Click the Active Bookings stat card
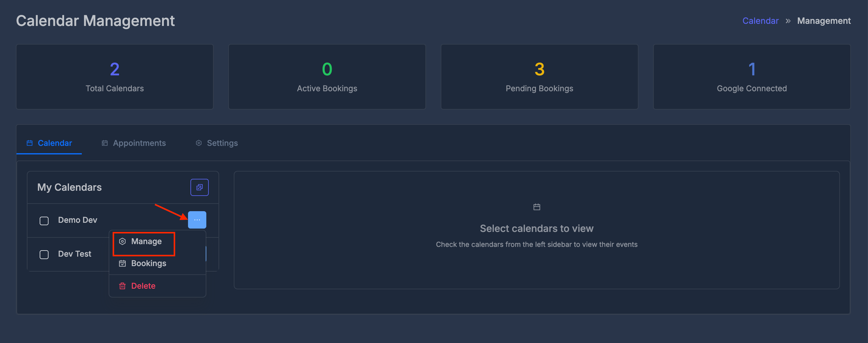This screenshot has width=868, height=343. (x=327, y=77)
